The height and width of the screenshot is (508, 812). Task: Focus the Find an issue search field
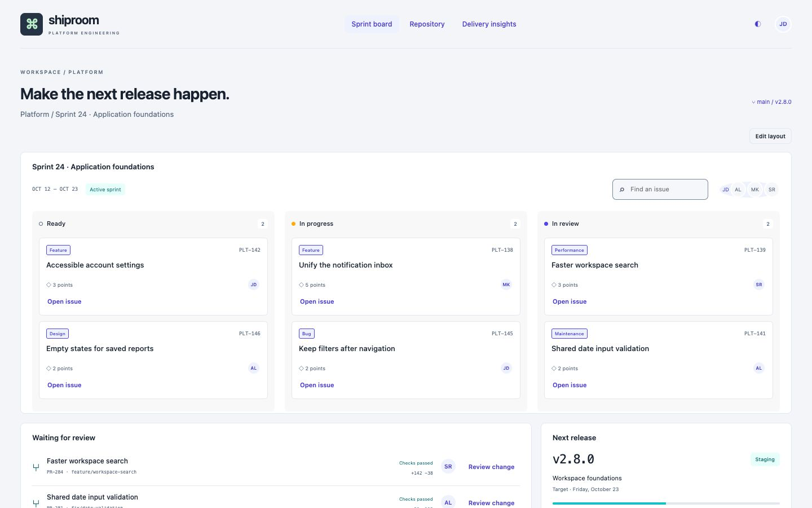coord(660,190)
